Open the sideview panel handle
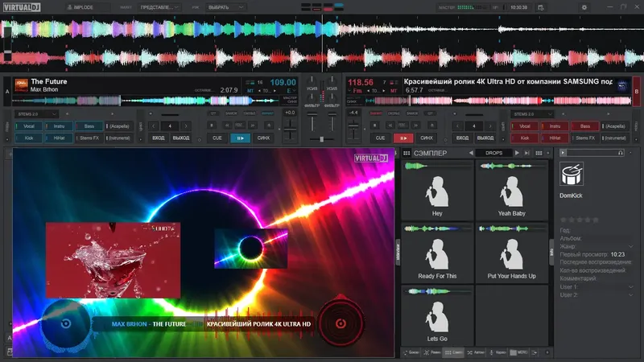The height and width of the screenshot is (362, 644). pos(398,253)
